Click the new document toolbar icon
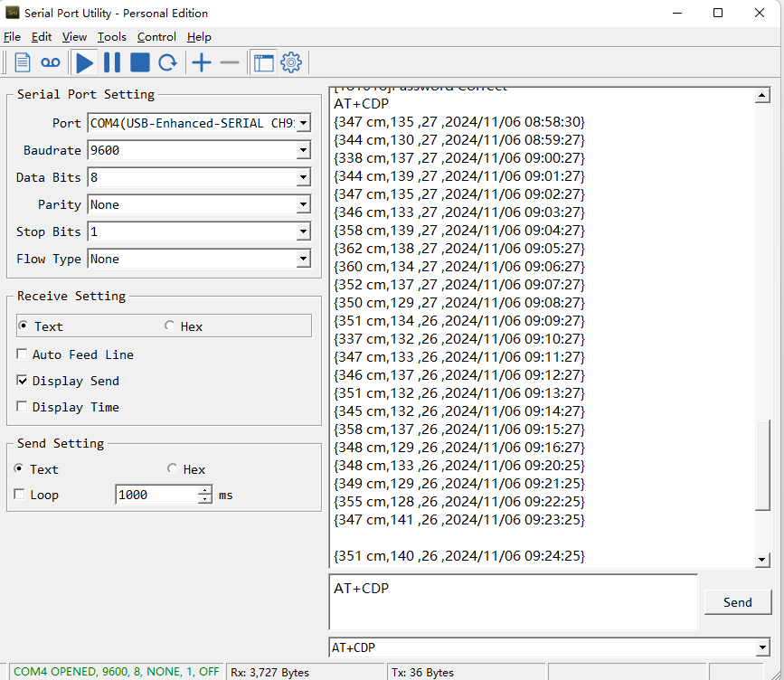 point(23,62)
